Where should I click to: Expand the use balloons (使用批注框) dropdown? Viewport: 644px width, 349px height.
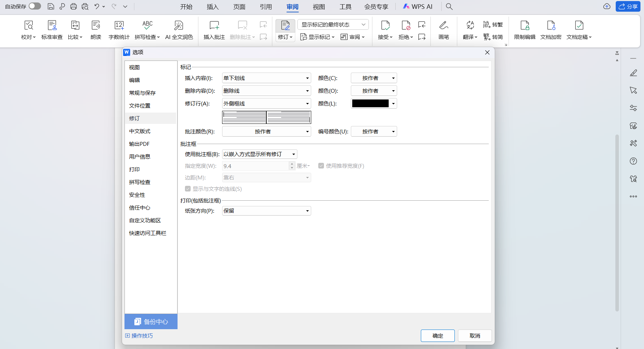pyautogui.click(x=260, y=154)
